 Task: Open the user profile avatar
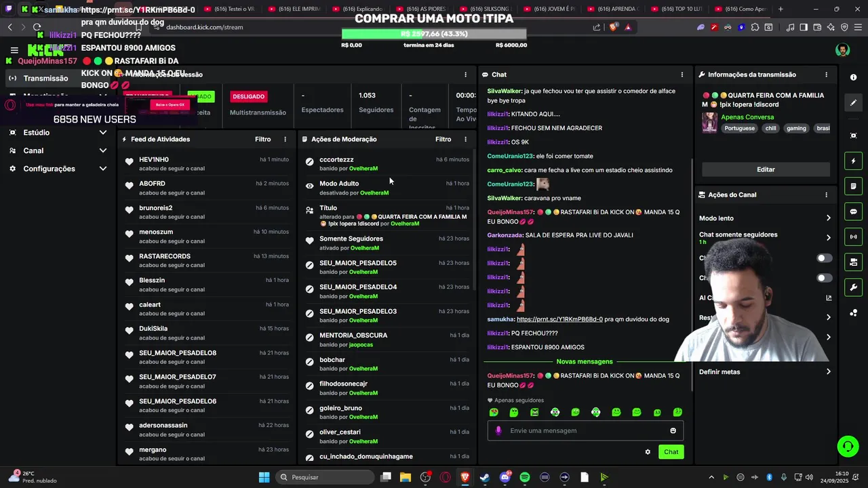click(x=842, y=50)
